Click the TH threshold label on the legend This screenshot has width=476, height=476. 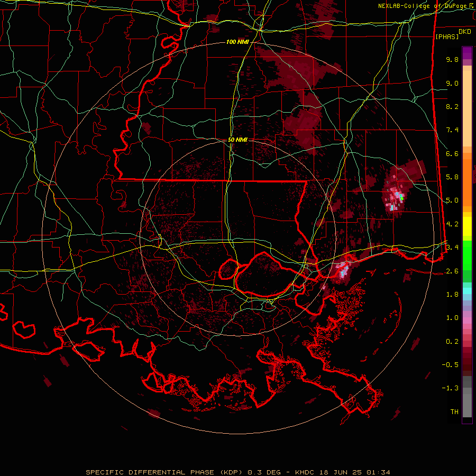454,411
